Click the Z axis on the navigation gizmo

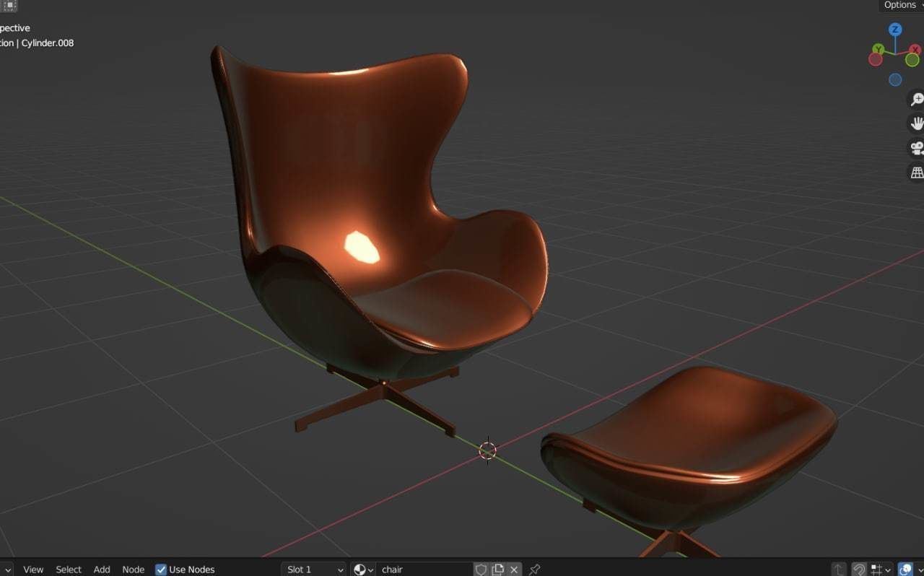[895, 30]
